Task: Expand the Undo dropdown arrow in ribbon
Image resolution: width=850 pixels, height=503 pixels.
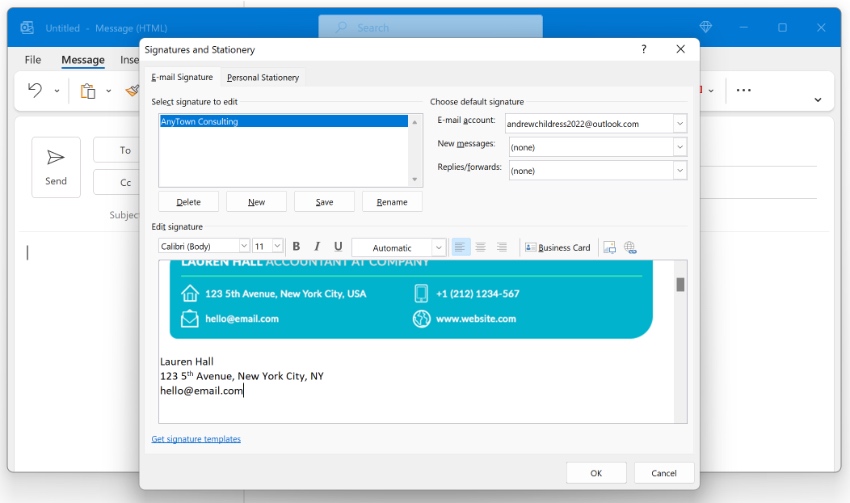Action: coord(56,91)
